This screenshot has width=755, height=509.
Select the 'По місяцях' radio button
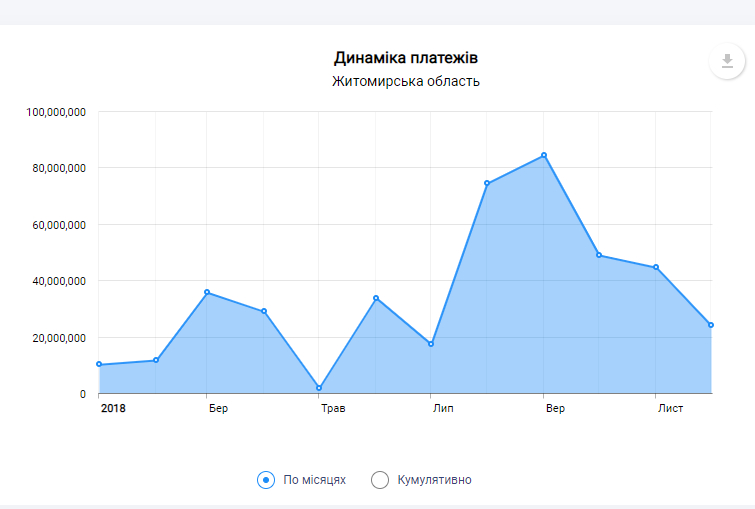pyautogui.click(x=266, y=480)
